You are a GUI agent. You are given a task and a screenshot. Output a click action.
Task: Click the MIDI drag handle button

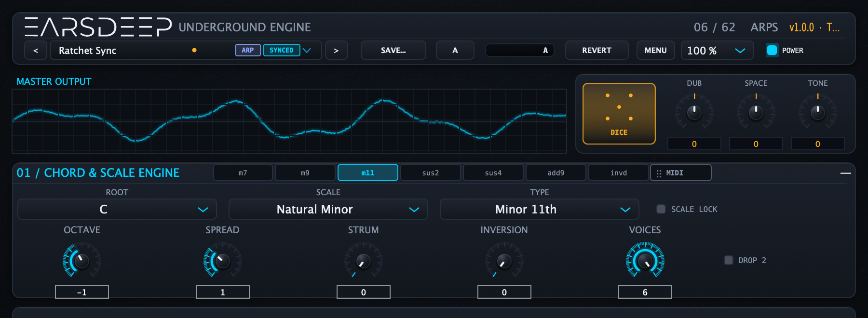click(680, 172)
